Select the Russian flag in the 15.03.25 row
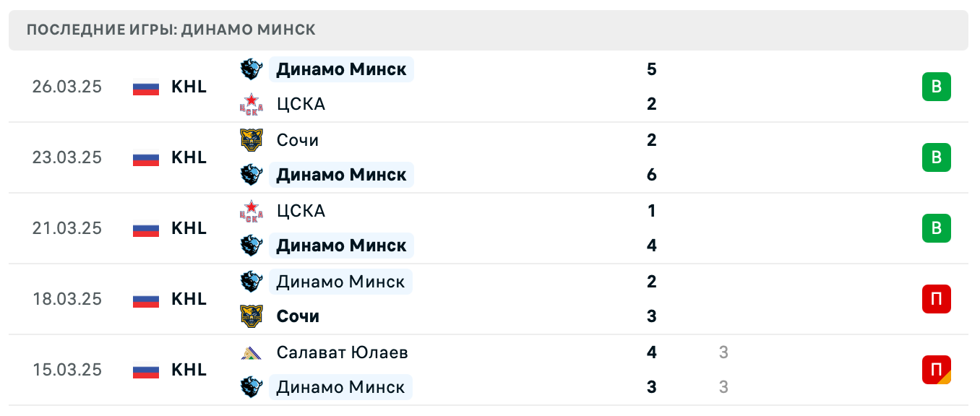 pos(145,370)
